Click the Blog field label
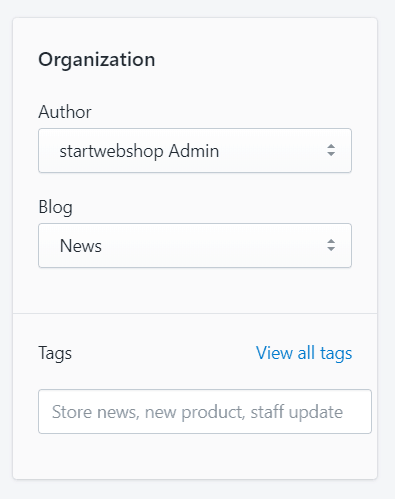The height and width of the screenshot is (499, 395). click(x=55, y=207)
